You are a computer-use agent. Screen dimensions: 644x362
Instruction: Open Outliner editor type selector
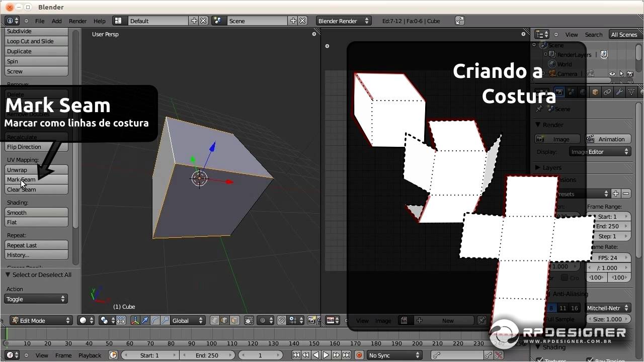click(542, 34)
